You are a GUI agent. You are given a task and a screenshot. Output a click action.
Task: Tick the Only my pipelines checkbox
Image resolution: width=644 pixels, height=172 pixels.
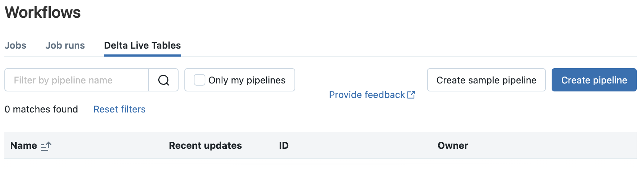click(x=200, y=80)
